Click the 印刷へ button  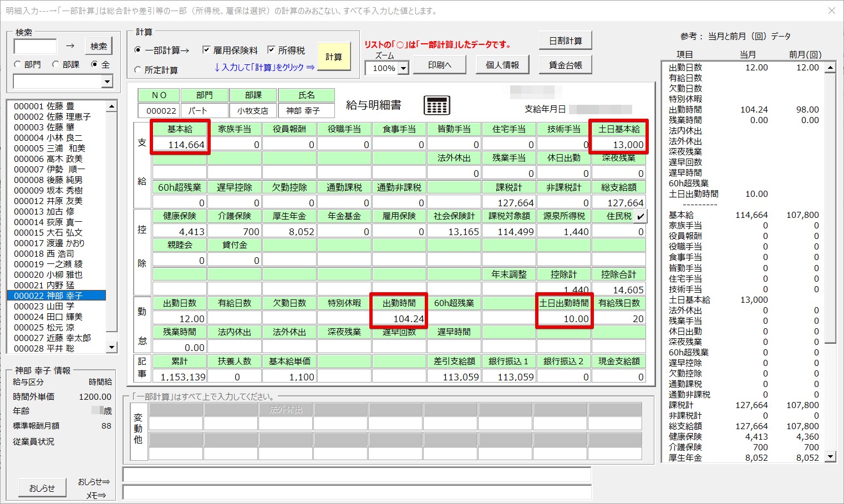pos(440,65)
